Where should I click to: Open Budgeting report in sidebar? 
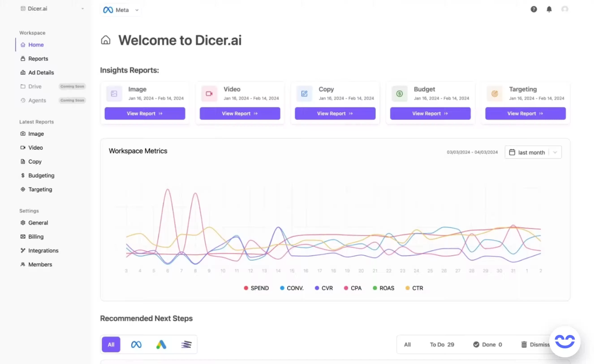coord(41,176)
